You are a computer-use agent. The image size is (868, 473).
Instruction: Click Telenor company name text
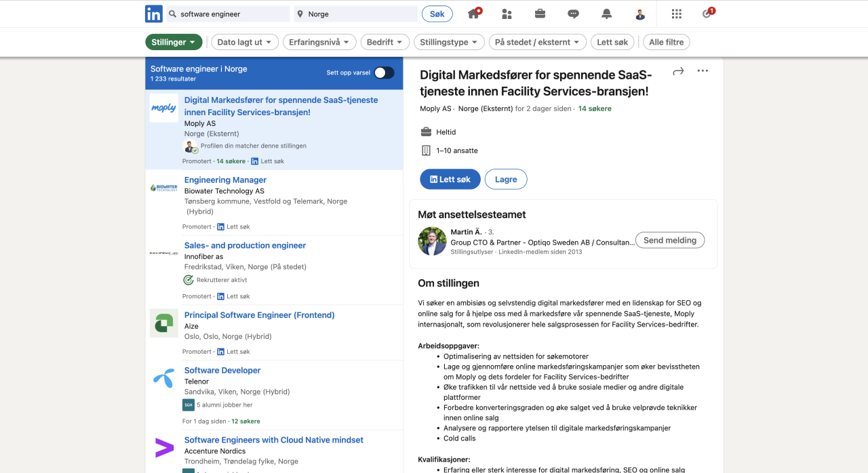(x=197, y=382)
